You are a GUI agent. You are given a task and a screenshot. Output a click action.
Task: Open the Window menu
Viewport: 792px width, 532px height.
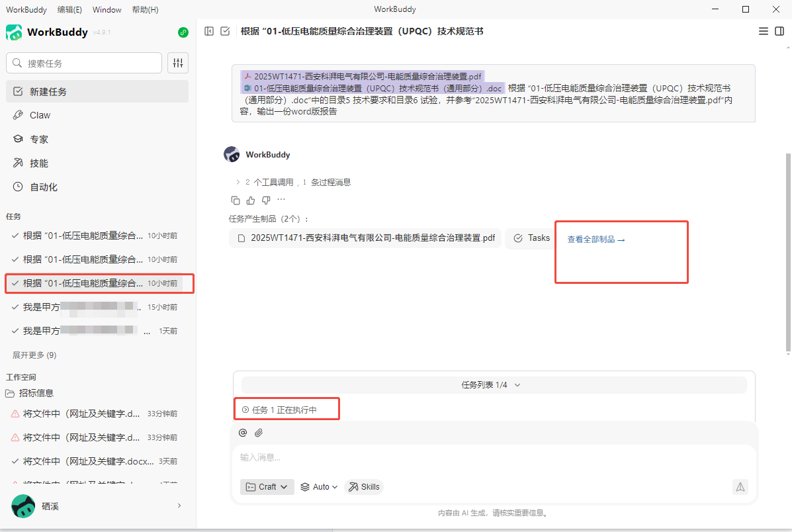[107, 10]
